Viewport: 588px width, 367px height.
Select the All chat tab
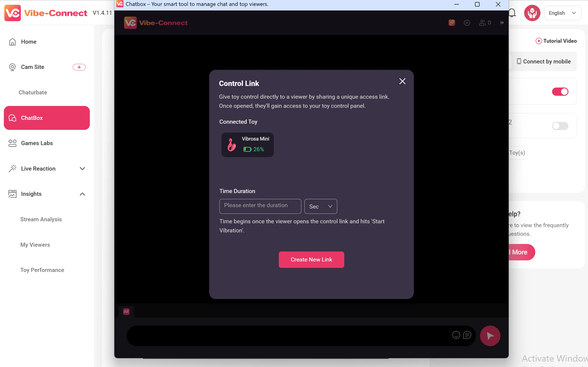pyautogui.click(x=126, y=312)
